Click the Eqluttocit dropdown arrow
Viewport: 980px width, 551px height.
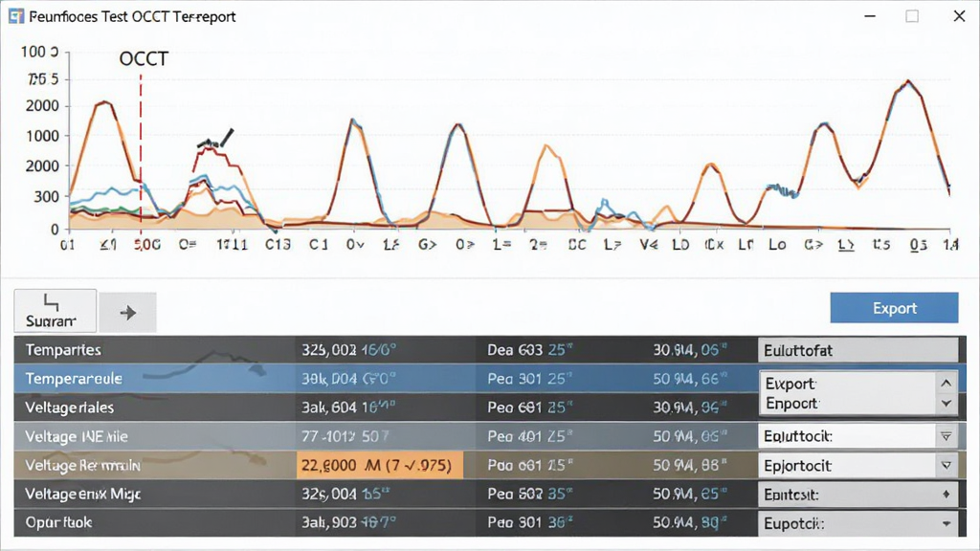click(947, 436)
